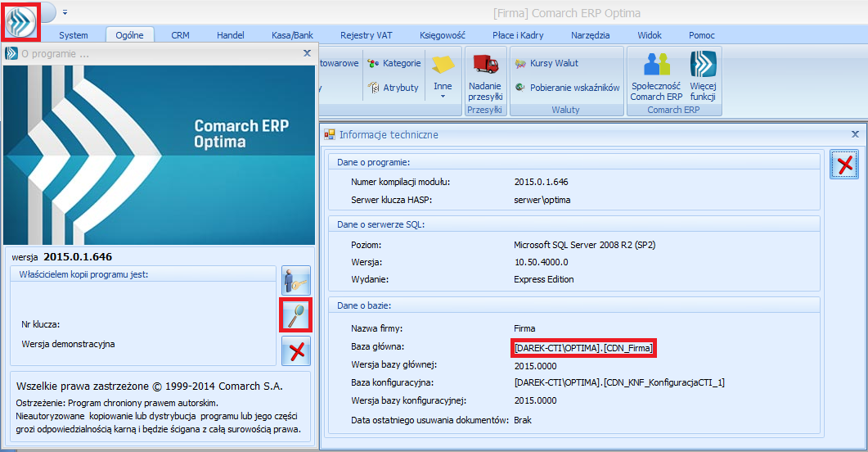Open Atrybuty from the ribbon
Screen dimensions: 868x452
(x=394, y=88)
